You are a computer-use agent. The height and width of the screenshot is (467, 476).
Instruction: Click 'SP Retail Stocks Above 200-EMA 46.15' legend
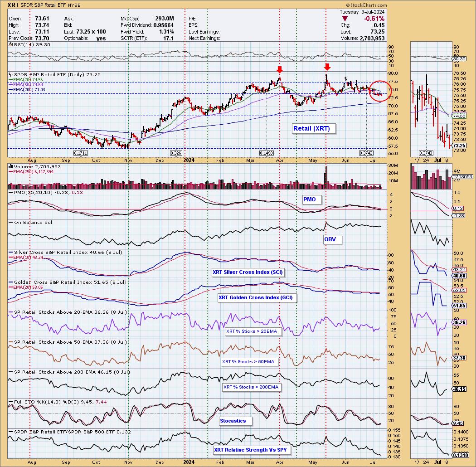pos(69,372)
